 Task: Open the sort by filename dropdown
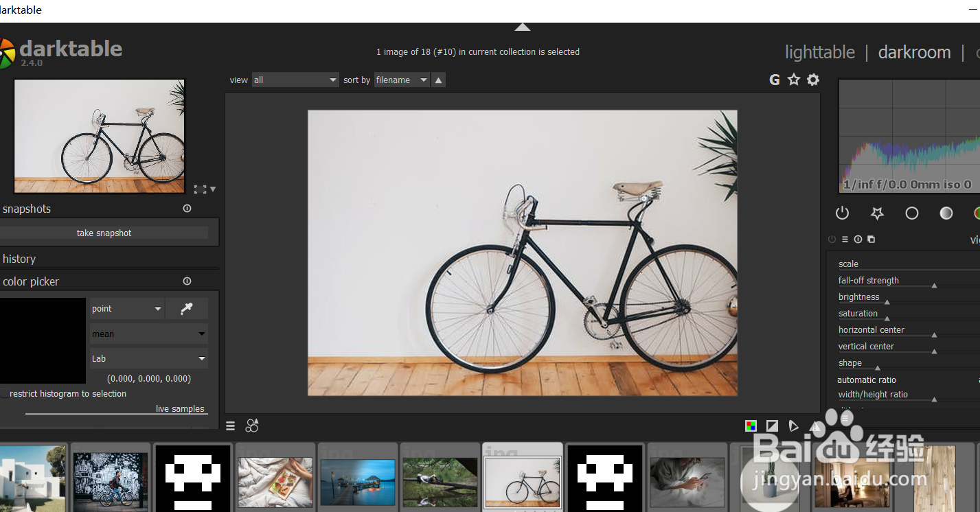pos(402,80)
